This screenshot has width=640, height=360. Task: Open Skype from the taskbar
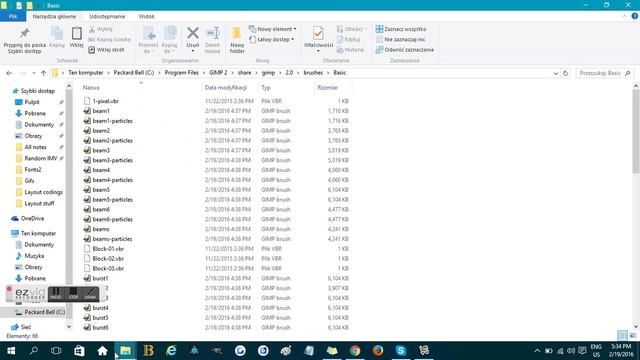pos(400,351)
